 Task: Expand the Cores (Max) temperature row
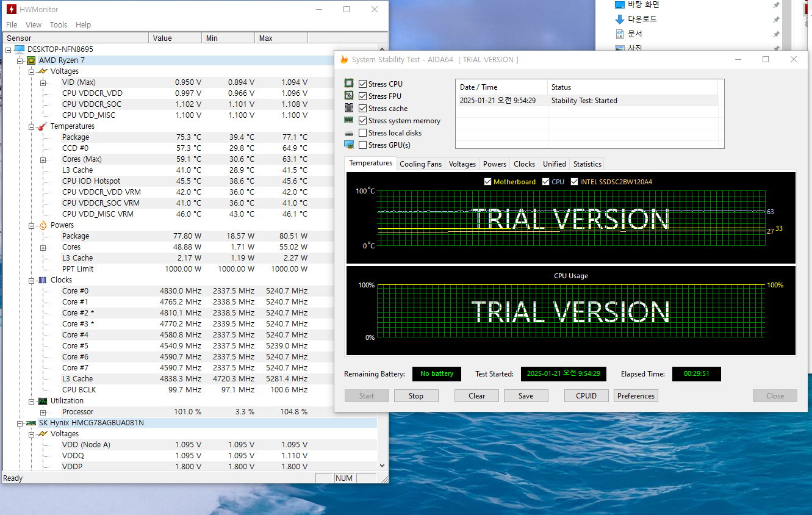tap(43, 159)
